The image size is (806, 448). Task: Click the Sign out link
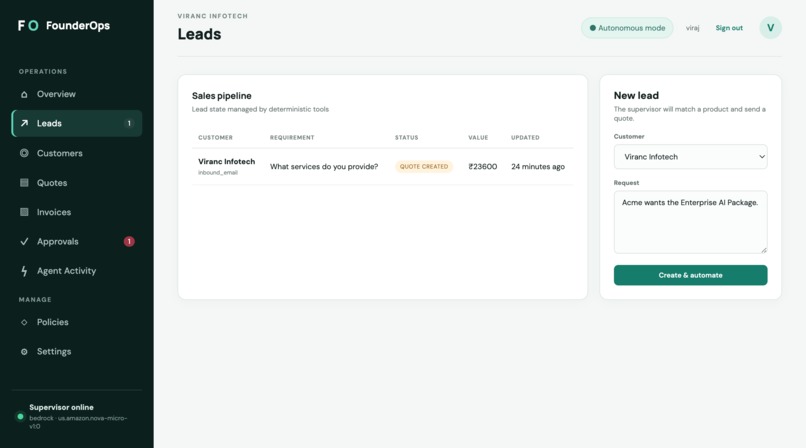(729, 28)
